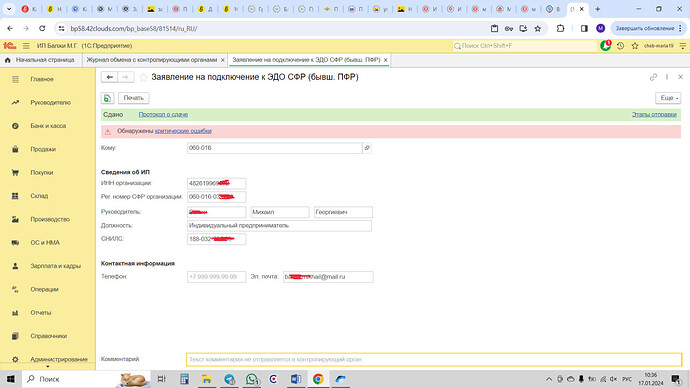Open the критические ошибки link

(x=183, y=131)
